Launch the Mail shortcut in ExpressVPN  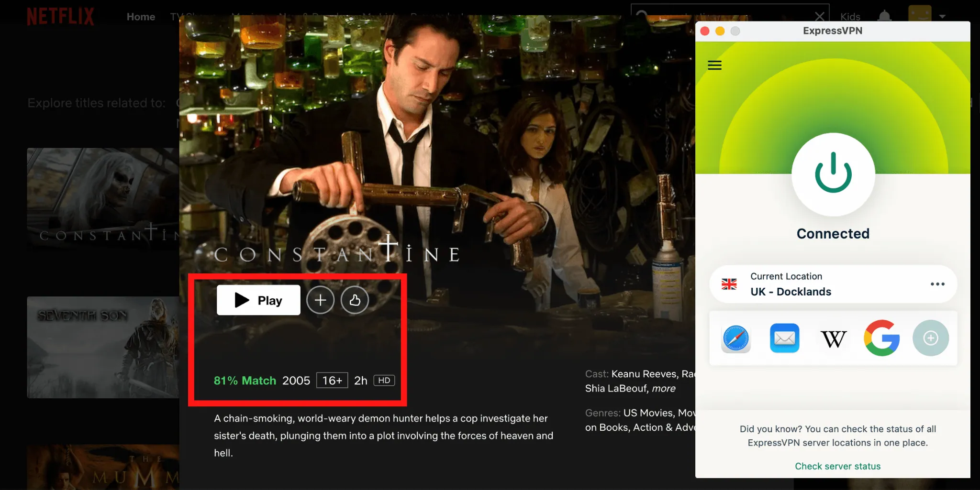[784, 338]
